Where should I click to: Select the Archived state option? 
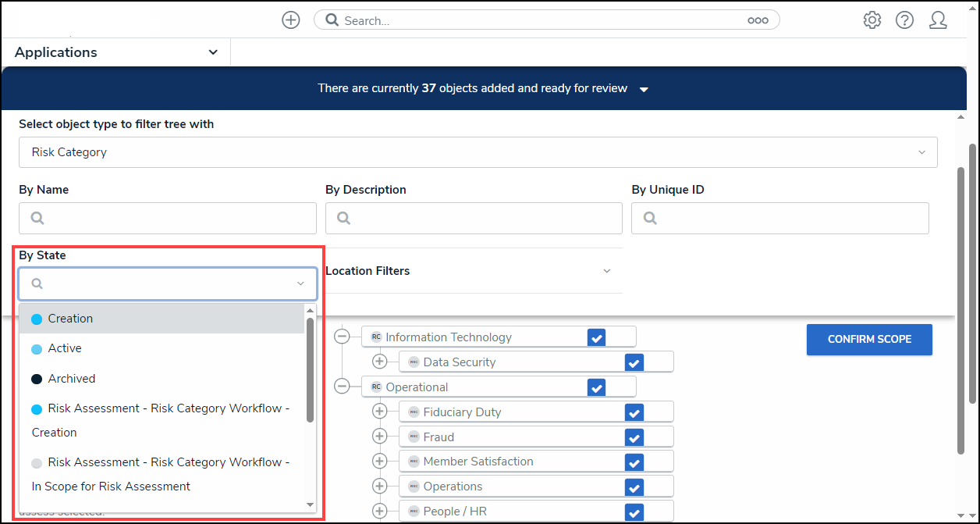pyautogui.click(x=72, y=379)
